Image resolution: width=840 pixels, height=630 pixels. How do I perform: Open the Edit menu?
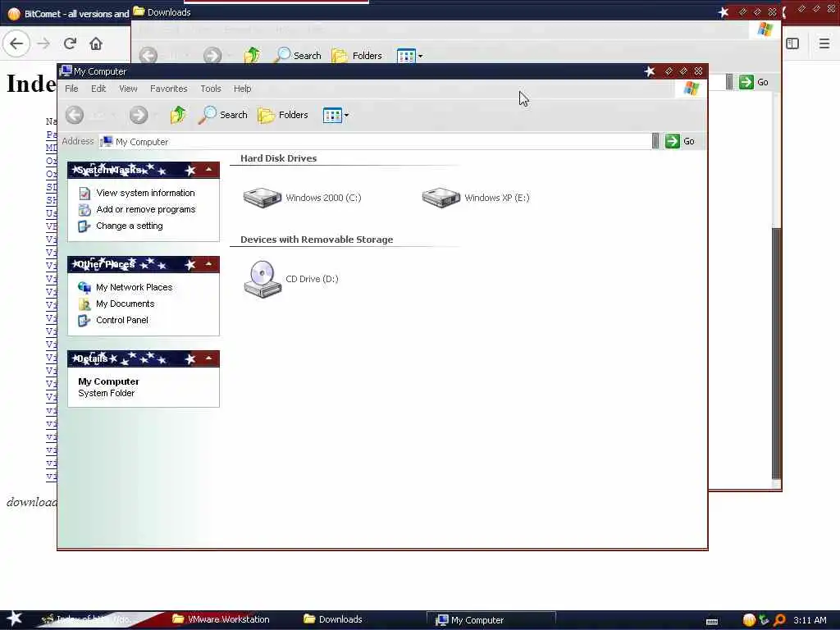pos(98,89)
